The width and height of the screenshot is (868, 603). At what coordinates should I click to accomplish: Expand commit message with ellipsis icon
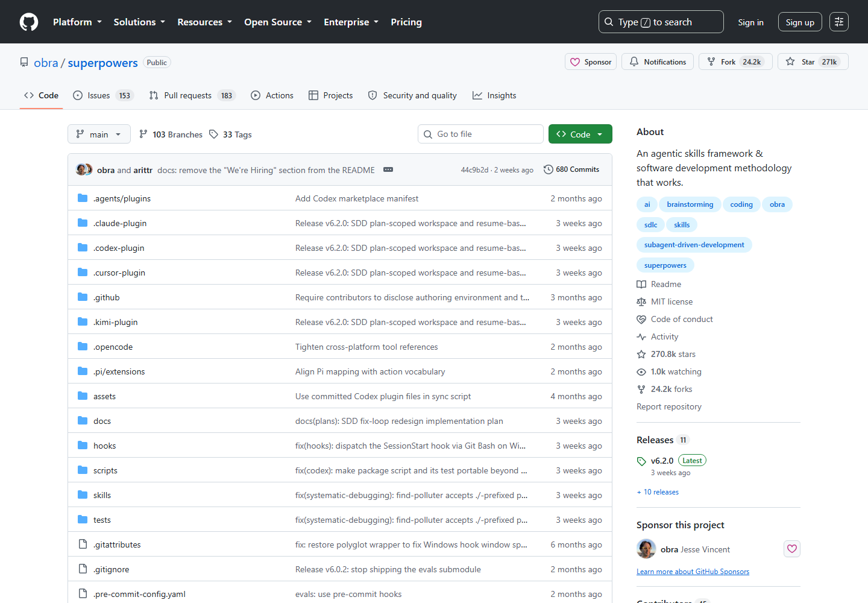[x=388, y=169]
